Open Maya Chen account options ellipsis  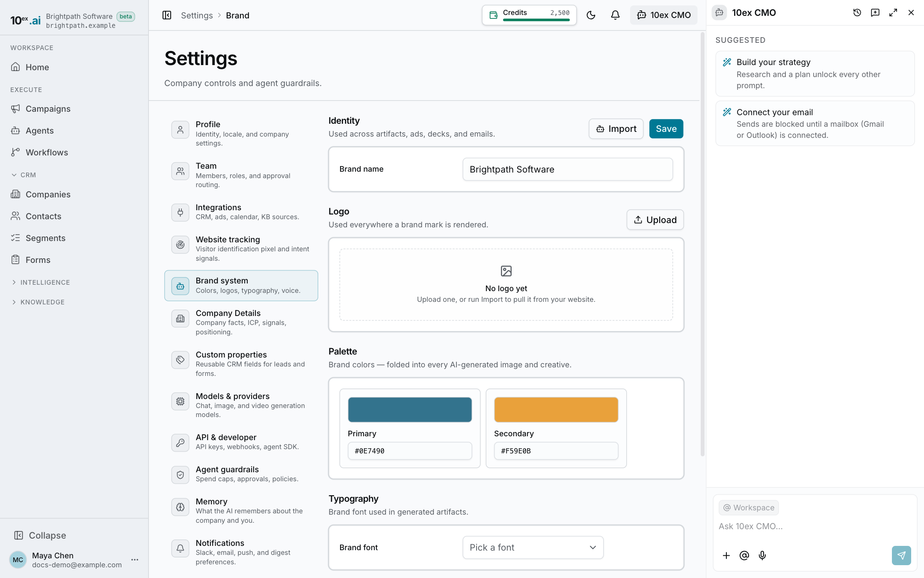(135, 560)
